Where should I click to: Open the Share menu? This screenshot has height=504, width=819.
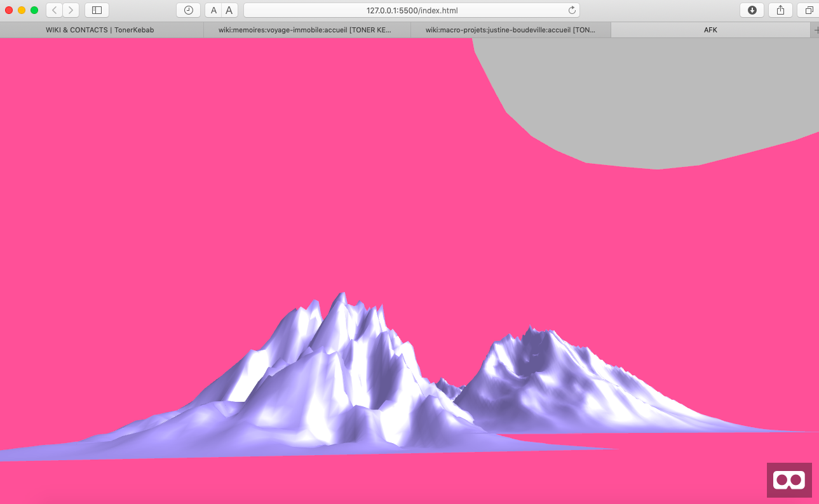780,10
